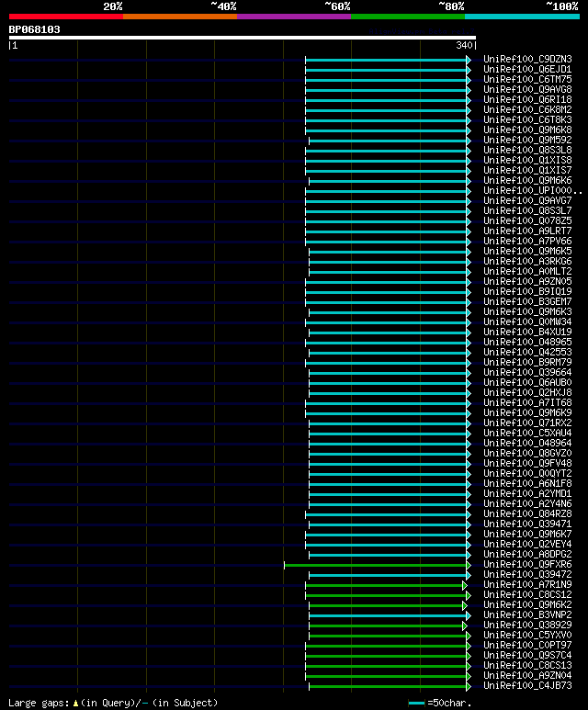Select the UniRef100_Q71RX2 label
This screenshot has height=710, width=588.
527,423
